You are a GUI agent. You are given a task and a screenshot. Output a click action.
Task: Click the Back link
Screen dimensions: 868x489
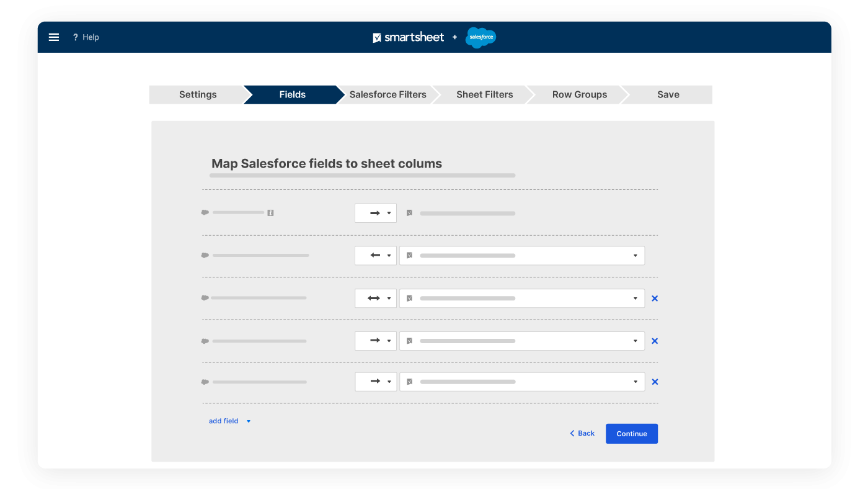coord(582,433)
